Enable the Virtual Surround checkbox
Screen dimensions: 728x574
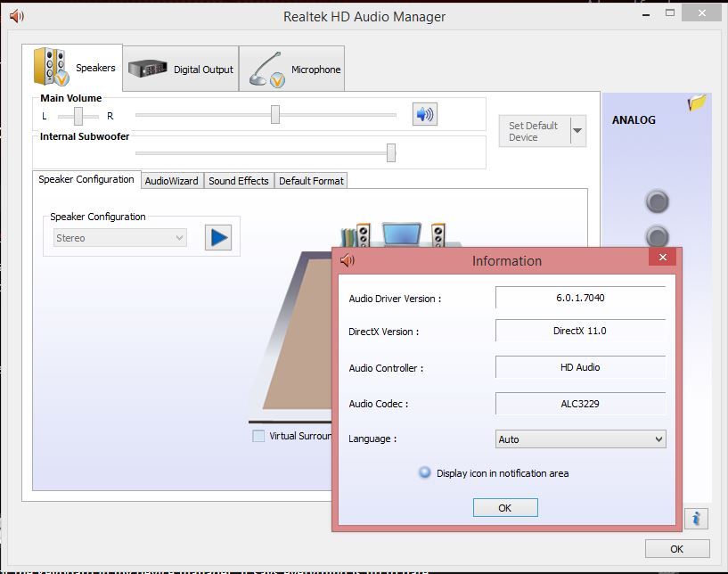[258, 436]
